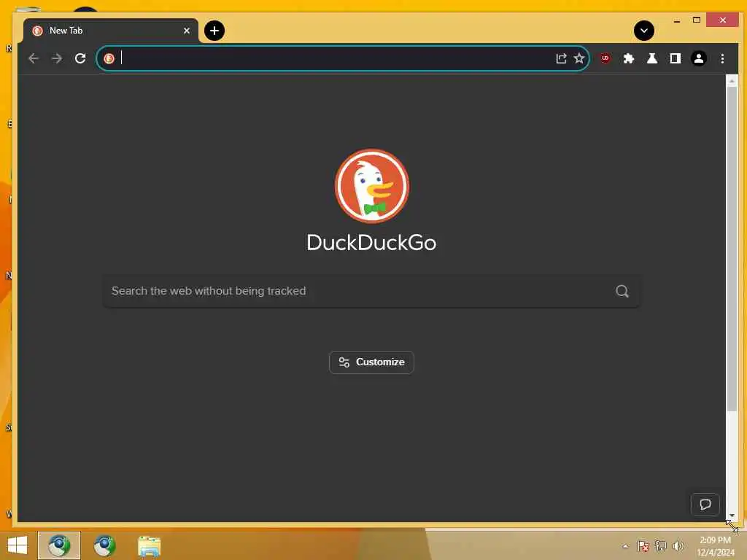Open the volume speaker icon
Image resolution: width=747 pixels, height=560 pixels.
pos(678,546)
